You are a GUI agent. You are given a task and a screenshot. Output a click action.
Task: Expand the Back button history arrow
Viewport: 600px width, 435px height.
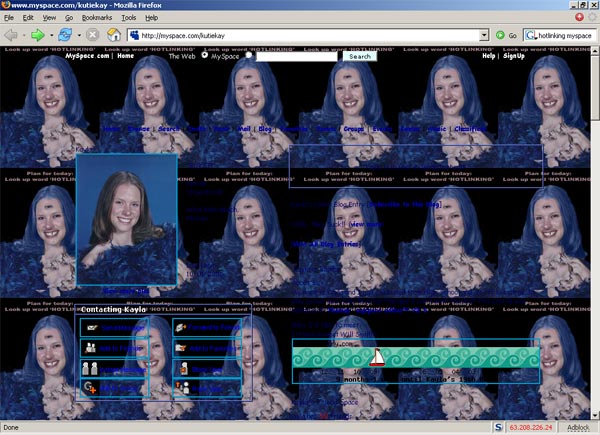coord(26,35)
